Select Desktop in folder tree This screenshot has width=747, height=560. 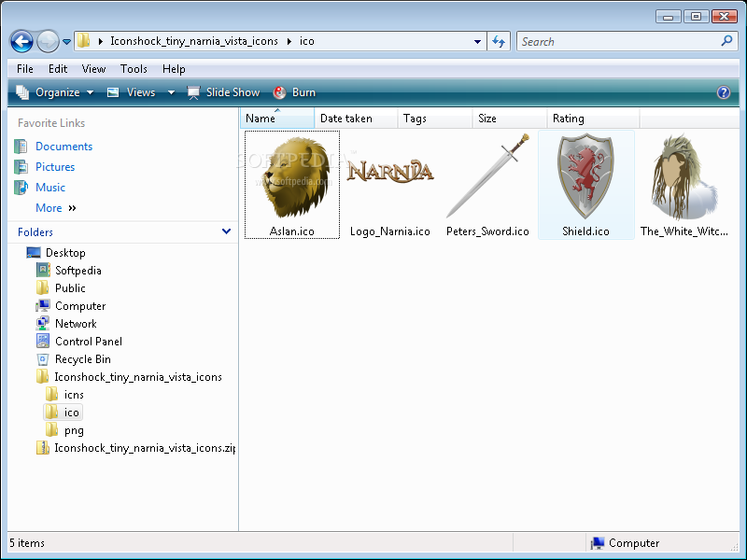[65, 253]
